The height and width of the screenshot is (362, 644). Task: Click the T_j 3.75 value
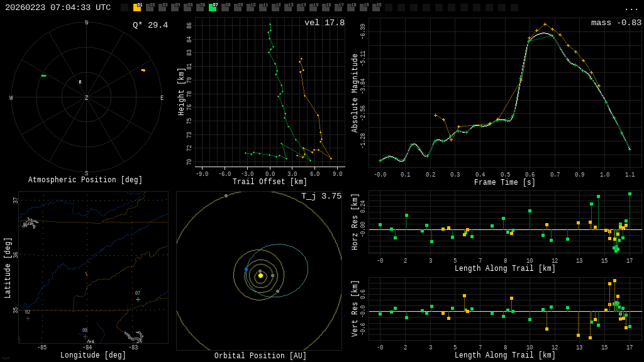tap(321, 196)
